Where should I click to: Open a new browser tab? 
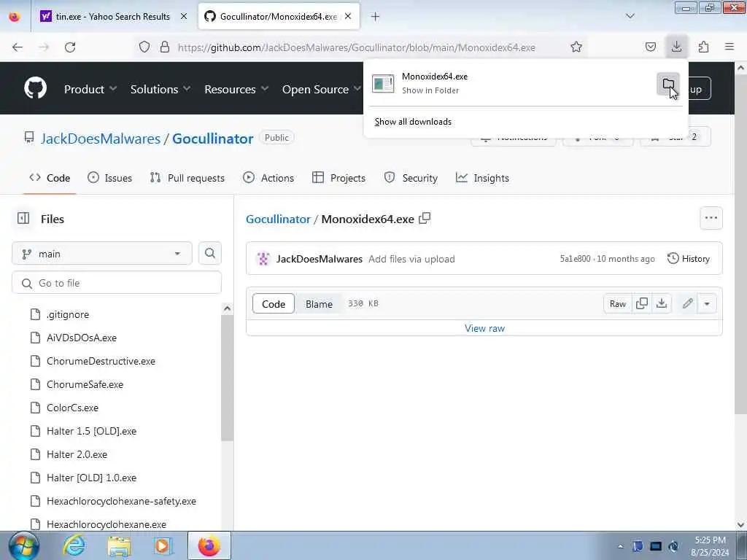375,17
